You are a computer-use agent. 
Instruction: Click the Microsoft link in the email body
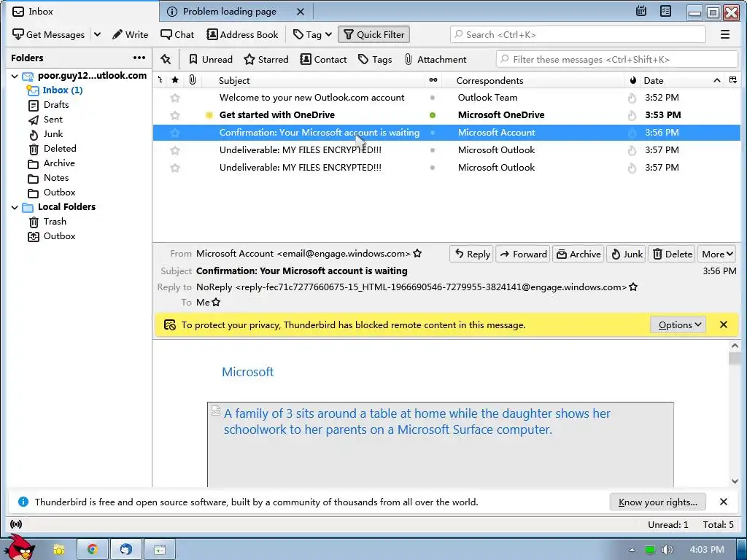click(x=248, y=372)
